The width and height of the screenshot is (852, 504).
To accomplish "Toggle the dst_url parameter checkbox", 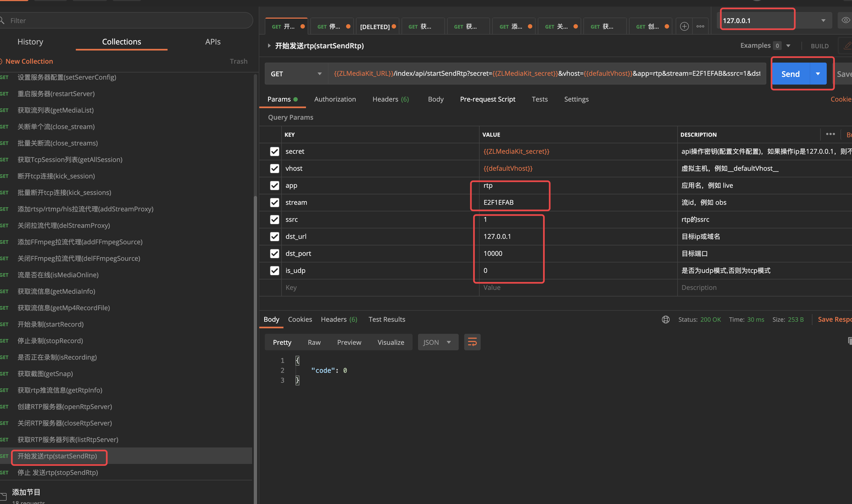I will (x=274, y=236).
